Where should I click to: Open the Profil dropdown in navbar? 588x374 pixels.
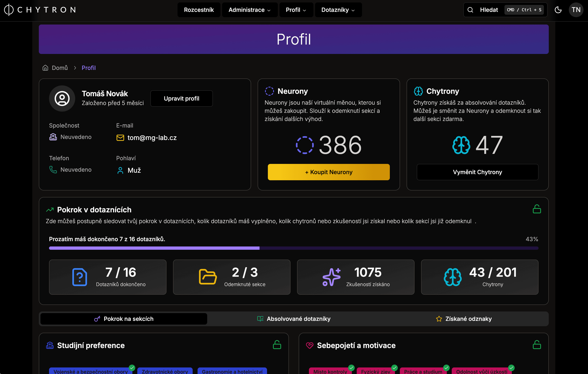click(296, 10)
